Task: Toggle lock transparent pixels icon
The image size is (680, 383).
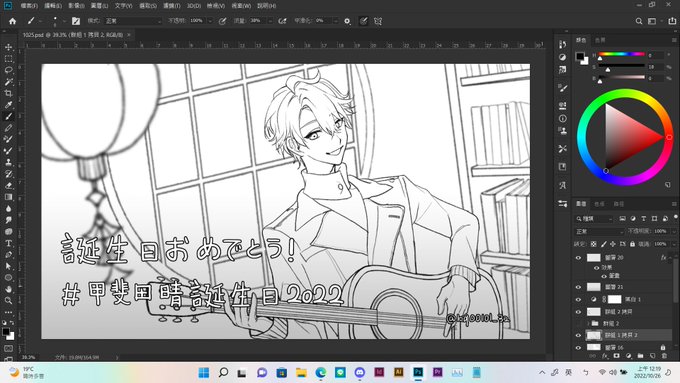Action: [593, 244]
